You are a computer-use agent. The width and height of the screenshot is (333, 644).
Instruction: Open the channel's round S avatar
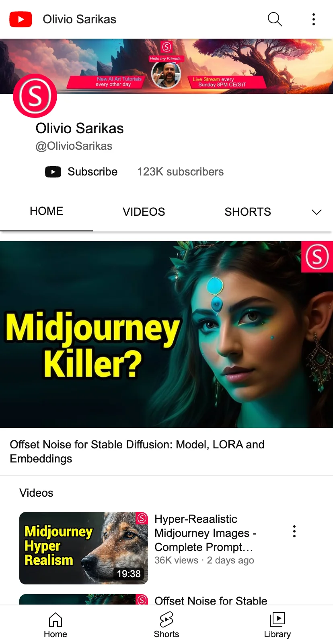[x=35, y=96]
